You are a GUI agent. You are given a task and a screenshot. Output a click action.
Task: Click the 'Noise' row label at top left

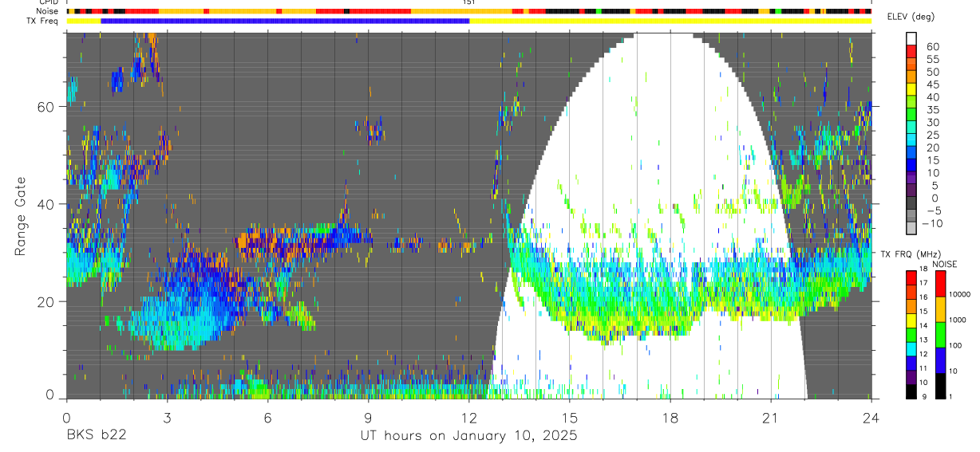46,12
